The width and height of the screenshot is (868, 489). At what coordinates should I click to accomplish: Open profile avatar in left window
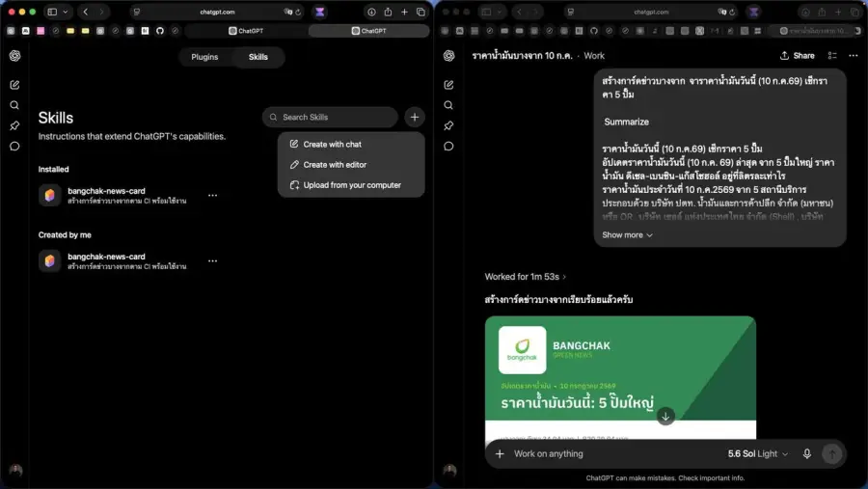click(x=15, y=471)
